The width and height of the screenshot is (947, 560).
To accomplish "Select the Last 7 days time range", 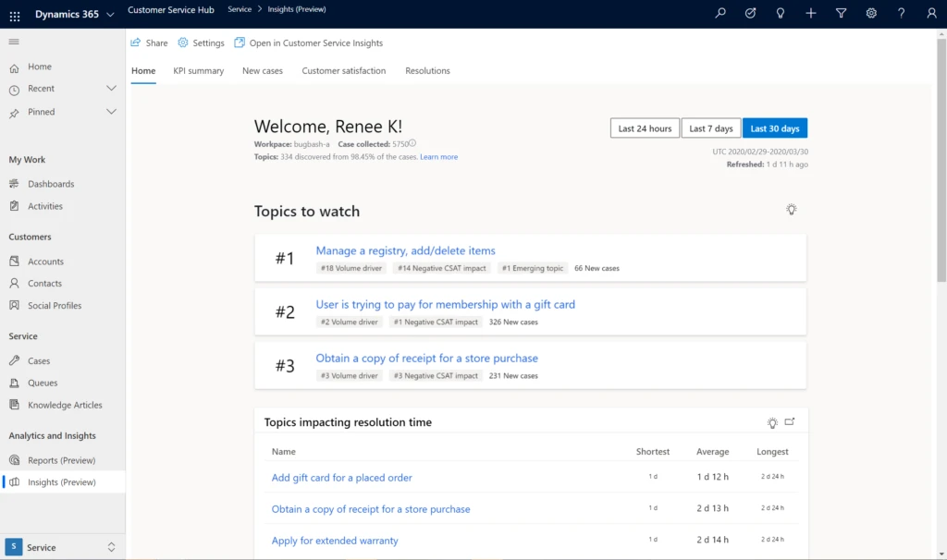I will 711,128.
